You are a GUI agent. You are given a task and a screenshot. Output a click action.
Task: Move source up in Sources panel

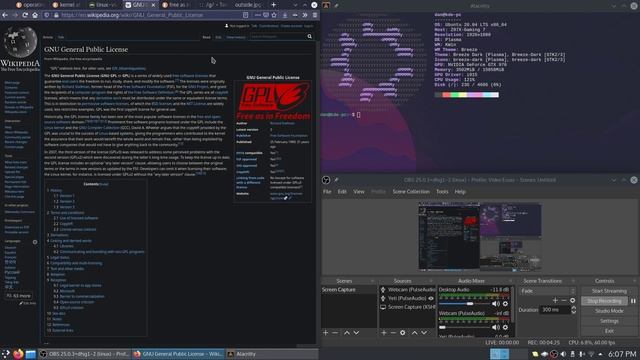[414, 333]
